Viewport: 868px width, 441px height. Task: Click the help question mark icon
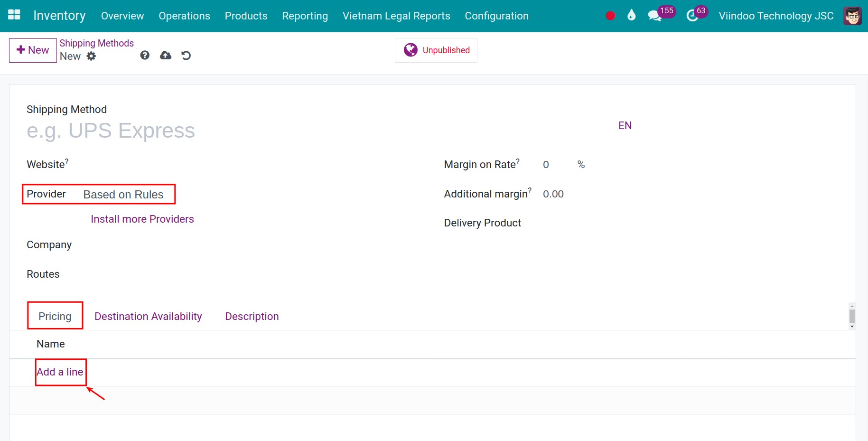coord(145,56)
